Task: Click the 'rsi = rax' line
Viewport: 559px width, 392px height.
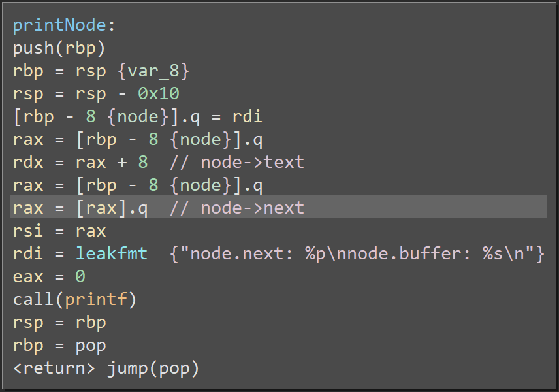Action: pyautogui.click(x=59, y=231)
